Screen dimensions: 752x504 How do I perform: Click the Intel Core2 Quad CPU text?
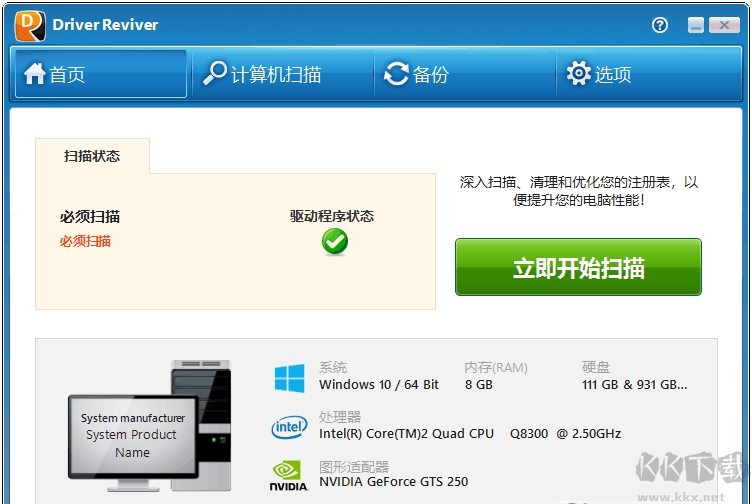click(470, 434)
